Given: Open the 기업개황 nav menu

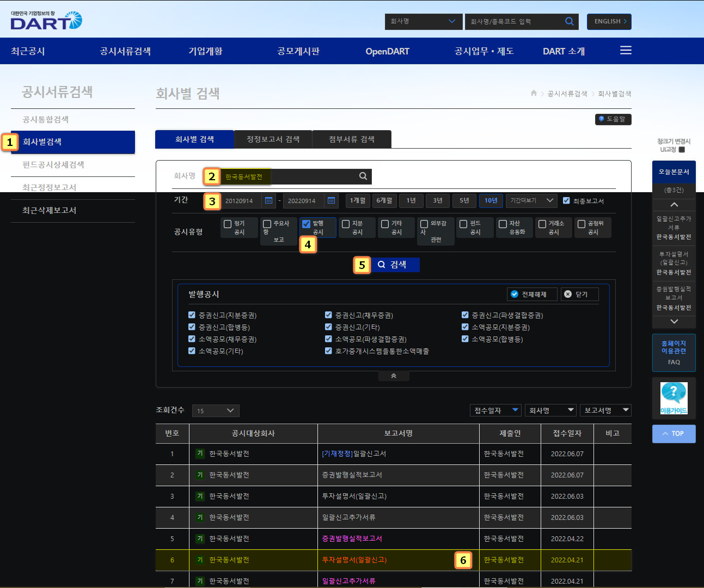Looking at the screenshot, I should (x=205, y=51).
